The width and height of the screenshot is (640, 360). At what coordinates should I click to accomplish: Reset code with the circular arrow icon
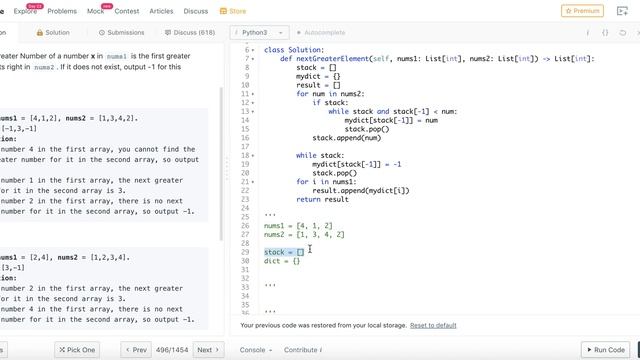point(622,33)
